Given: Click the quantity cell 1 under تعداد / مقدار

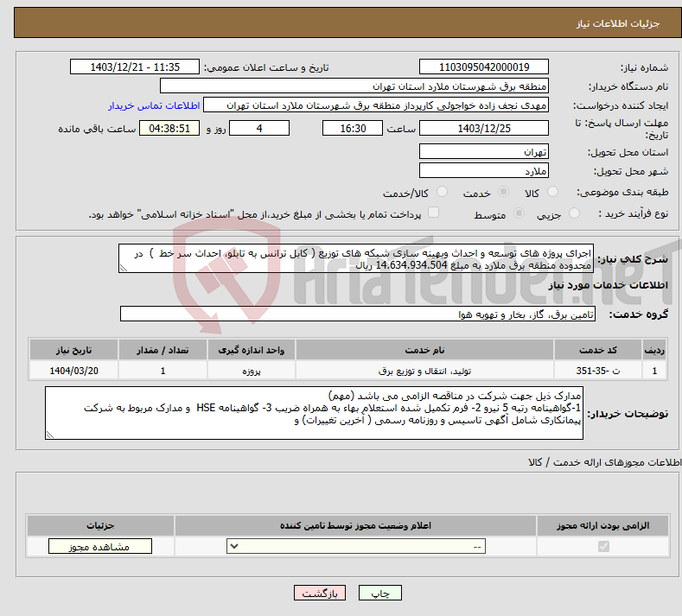Looking at the screenshot, I should click(163, 371).
